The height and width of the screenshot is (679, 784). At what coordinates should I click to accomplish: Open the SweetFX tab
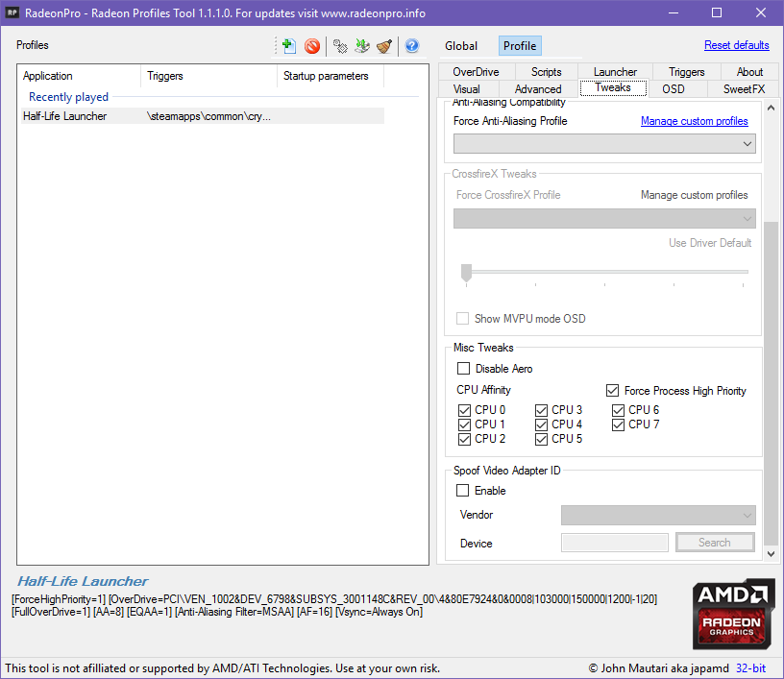click(x=744, y=89)
